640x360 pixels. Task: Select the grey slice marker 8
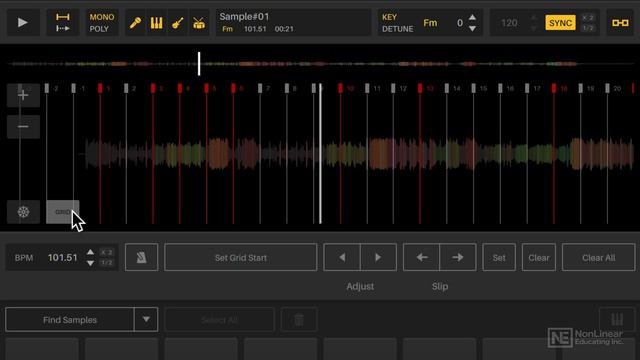(287, 88)
